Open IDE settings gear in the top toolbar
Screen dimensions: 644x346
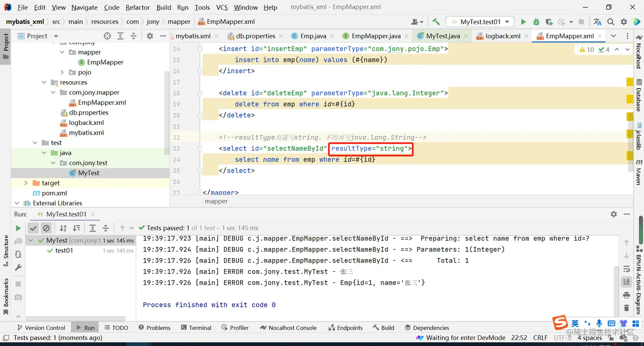(624, 22)
